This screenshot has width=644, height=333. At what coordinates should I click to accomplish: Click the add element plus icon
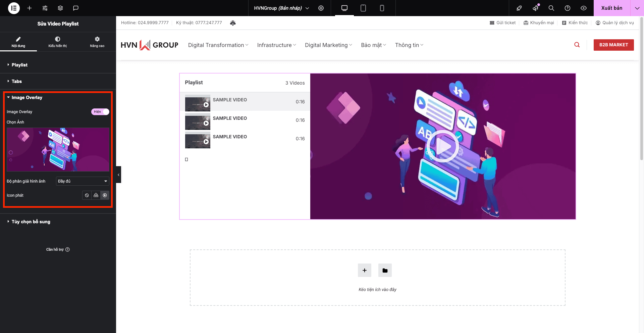(x=30, y=8)
